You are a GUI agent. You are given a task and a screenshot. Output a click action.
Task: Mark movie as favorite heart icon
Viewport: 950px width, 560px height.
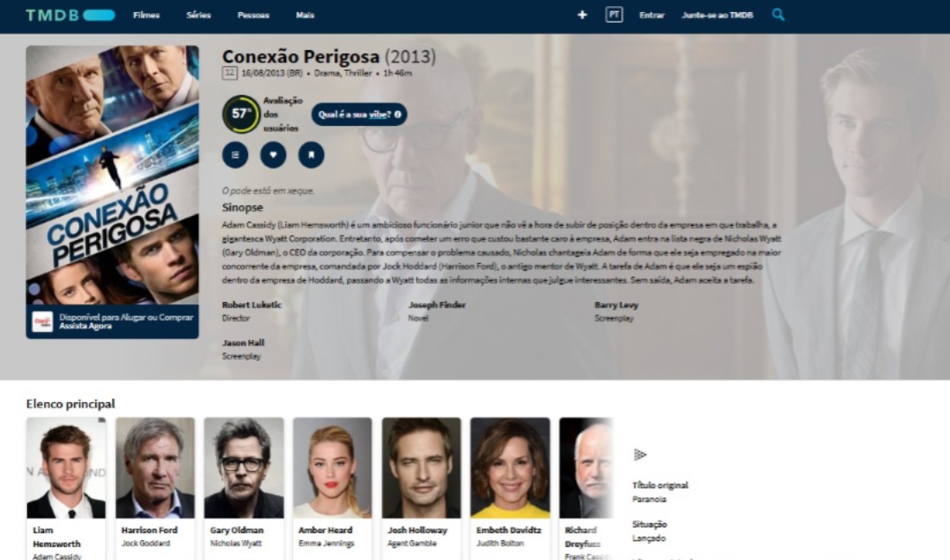coord(273,155)
